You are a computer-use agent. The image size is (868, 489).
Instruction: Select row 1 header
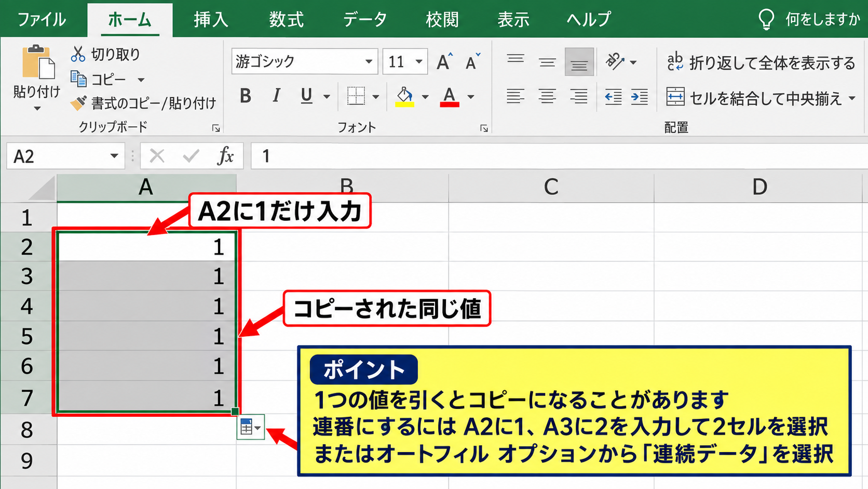[28, 218]
